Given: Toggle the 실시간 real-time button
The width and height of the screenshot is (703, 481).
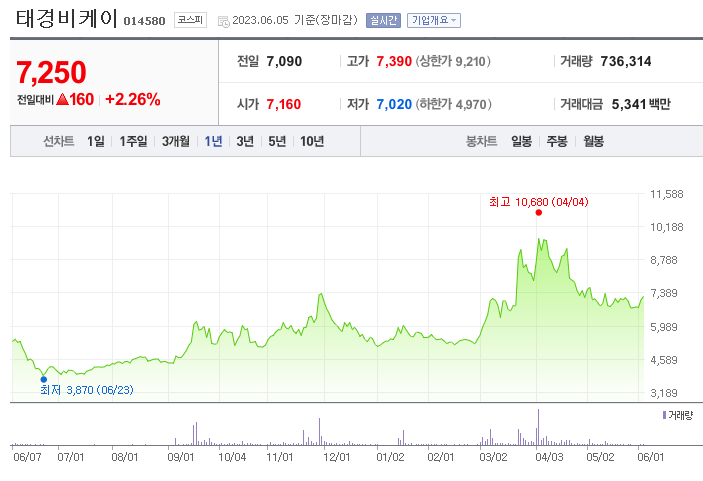Looking at the screenshot, I should click(x=383, y=20).
